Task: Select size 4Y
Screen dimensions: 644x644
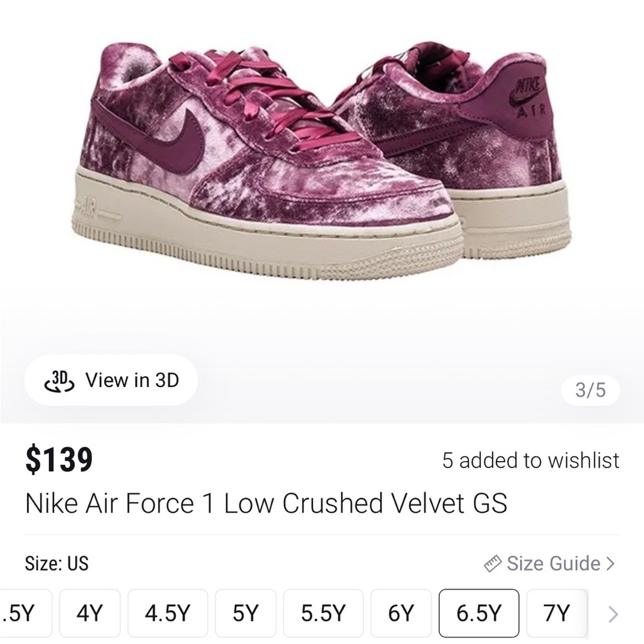Action: pyautogui.click(x=90, y=613)
